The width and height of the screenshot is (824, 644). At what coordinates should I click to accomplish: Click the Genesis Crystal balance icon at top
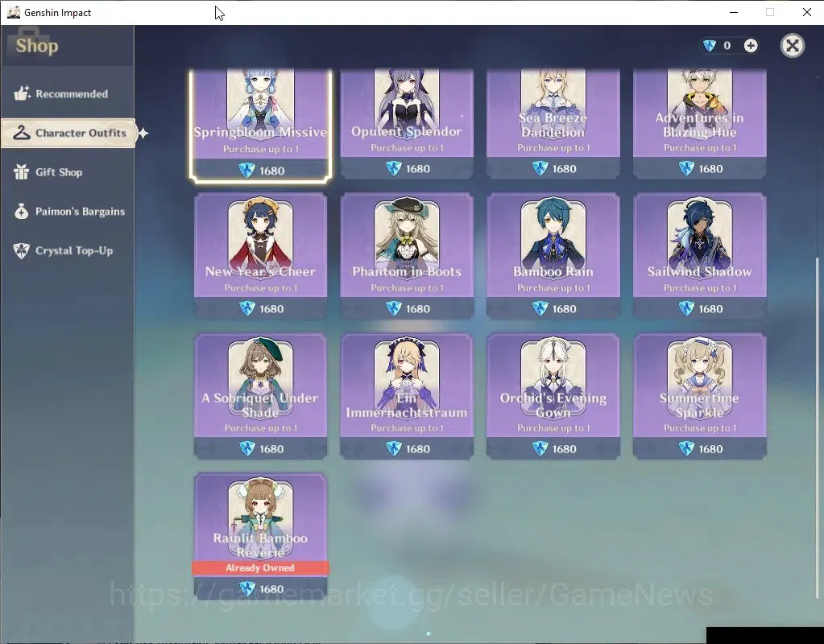[x=710, y=46]
